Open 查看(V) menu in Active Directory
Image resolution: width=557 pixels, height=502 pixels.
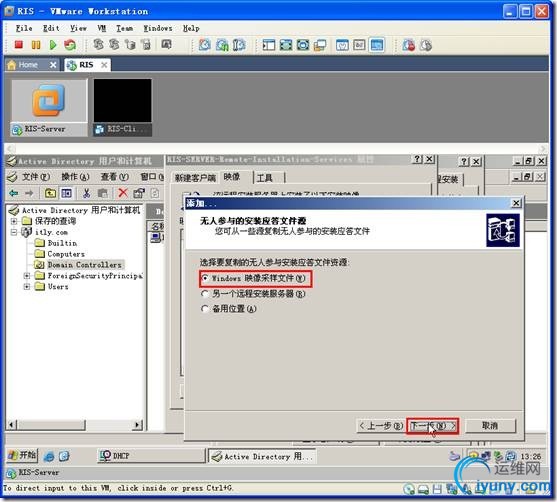point(114,177)
